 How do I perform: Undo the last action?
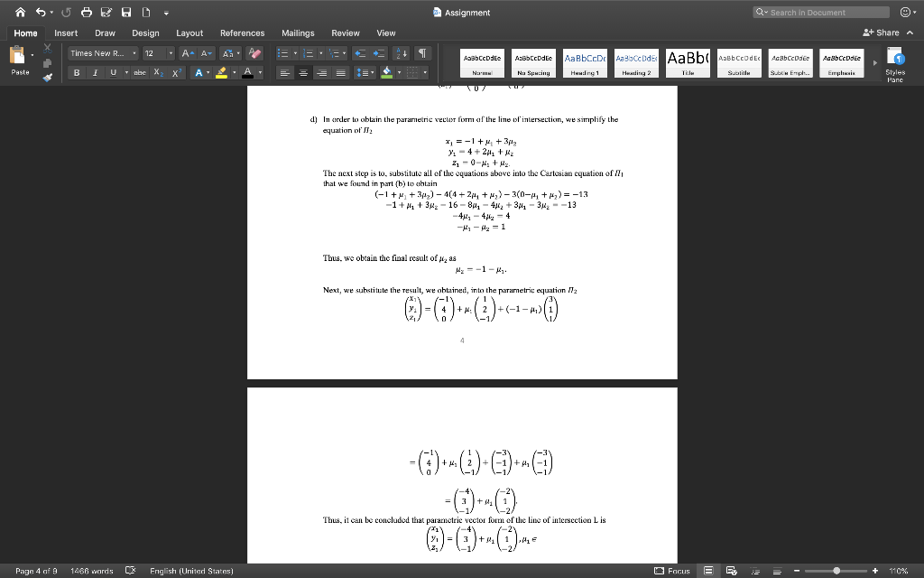40,12
